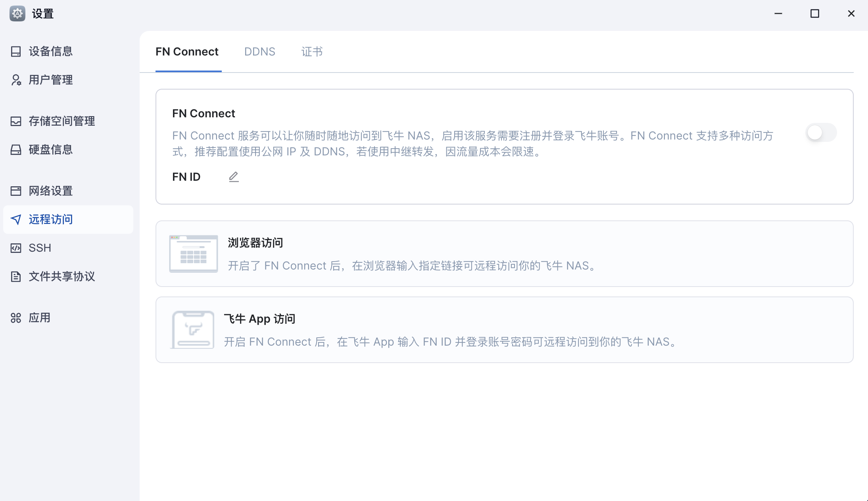868x501 pixels.
Task: Click the 飞牛 App illustration thumbnail
Action: 193,330
